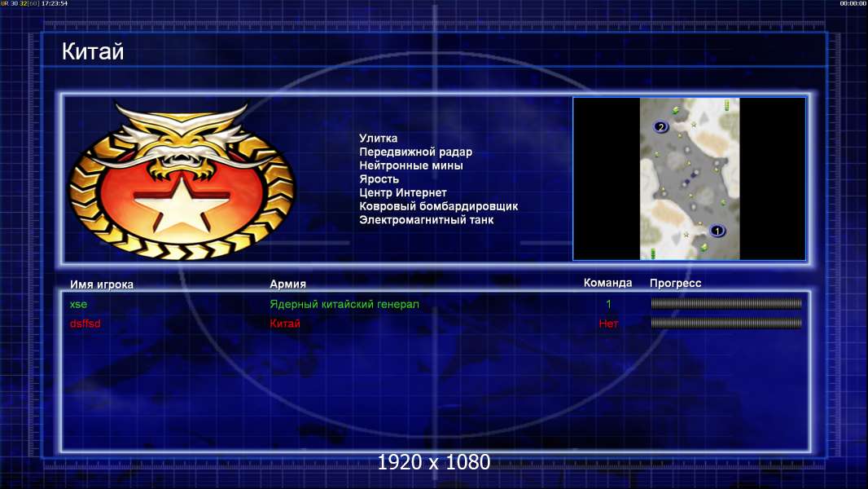868x489 pixels.
Task: Click the China dragon star emblem
Action: pos(182,181)
